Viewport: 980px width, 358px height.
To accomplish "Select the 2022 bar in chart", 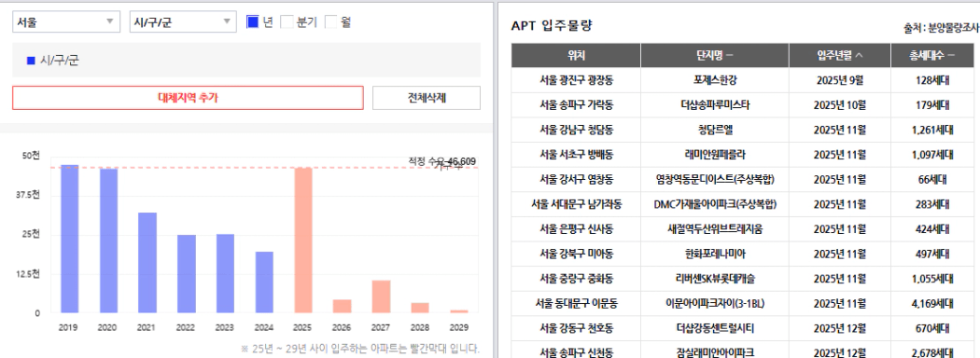I will coord(187,274).
